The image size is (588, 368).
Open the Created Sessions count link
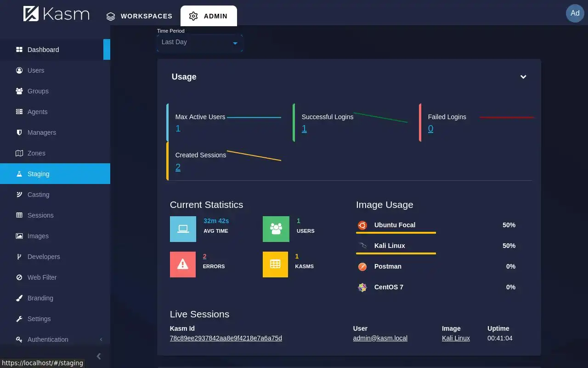click(178, 167)
